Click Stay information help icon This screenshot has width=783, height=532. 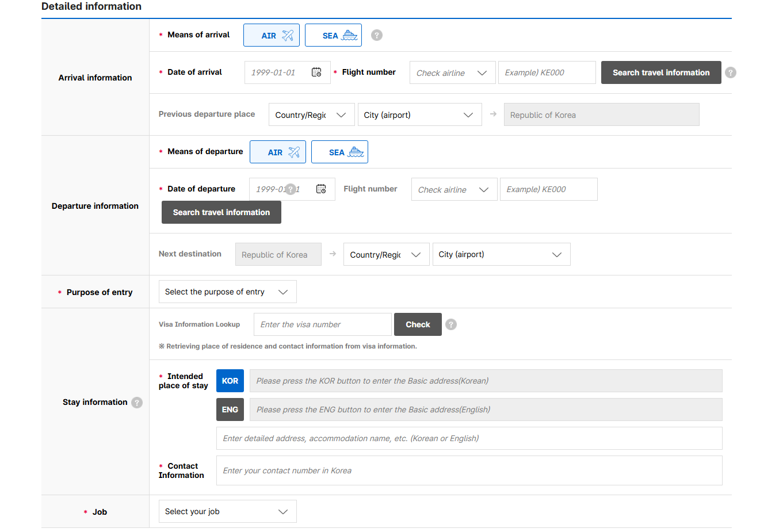(x=137, y=403)
